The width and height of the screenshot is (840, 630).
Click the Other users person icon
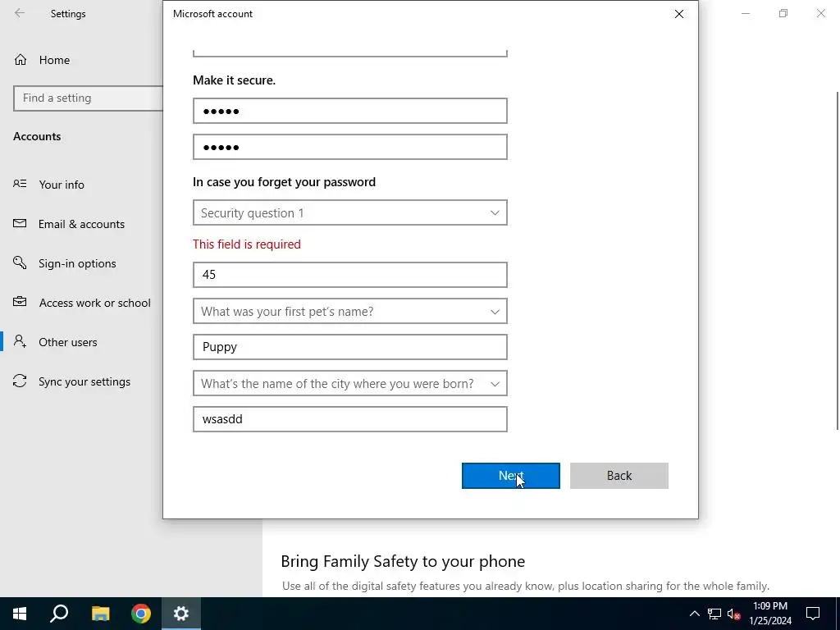[x=20, y=341]
